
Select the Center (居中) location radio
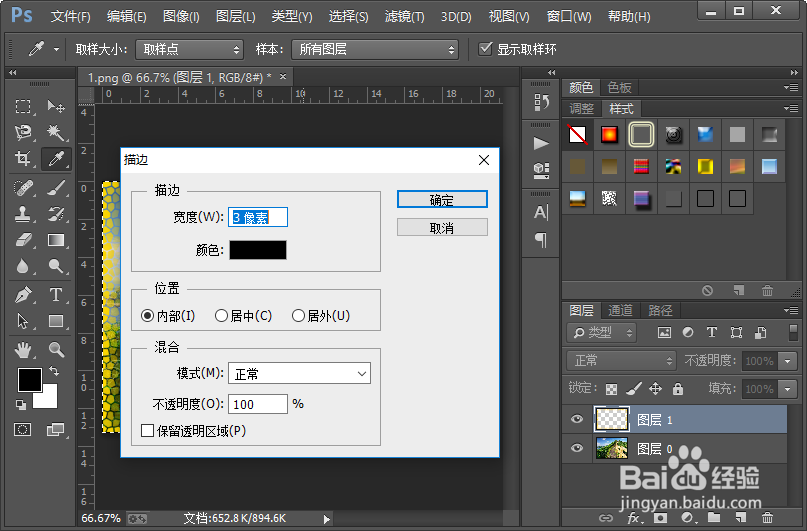tap(221, 315)
